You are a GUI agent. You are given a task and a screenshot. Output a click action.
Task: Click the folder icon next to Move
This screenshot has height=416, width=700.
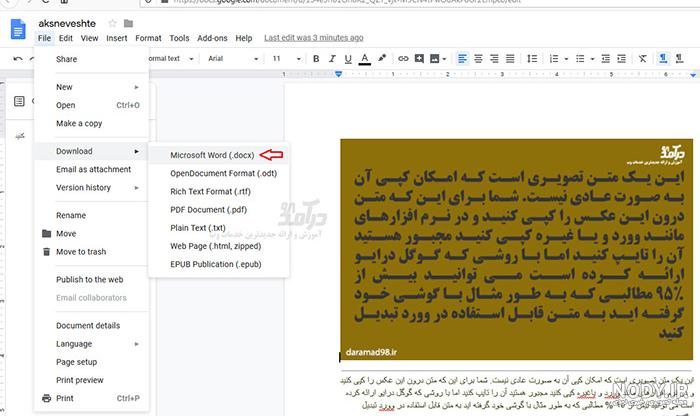46,233
